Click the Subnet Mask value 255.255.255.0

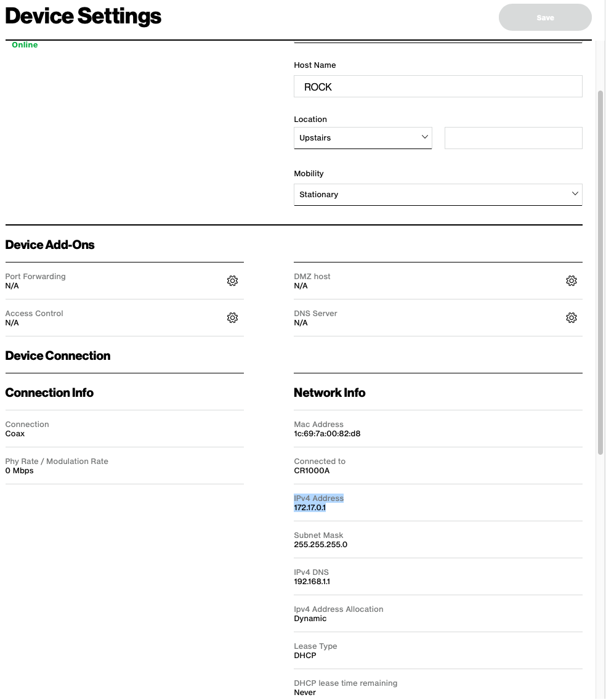click(320, 545)
